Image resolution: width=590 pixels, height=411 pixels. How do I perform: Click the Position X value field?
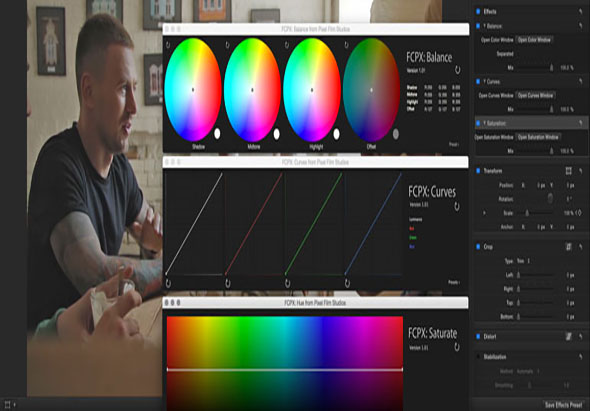541,185
